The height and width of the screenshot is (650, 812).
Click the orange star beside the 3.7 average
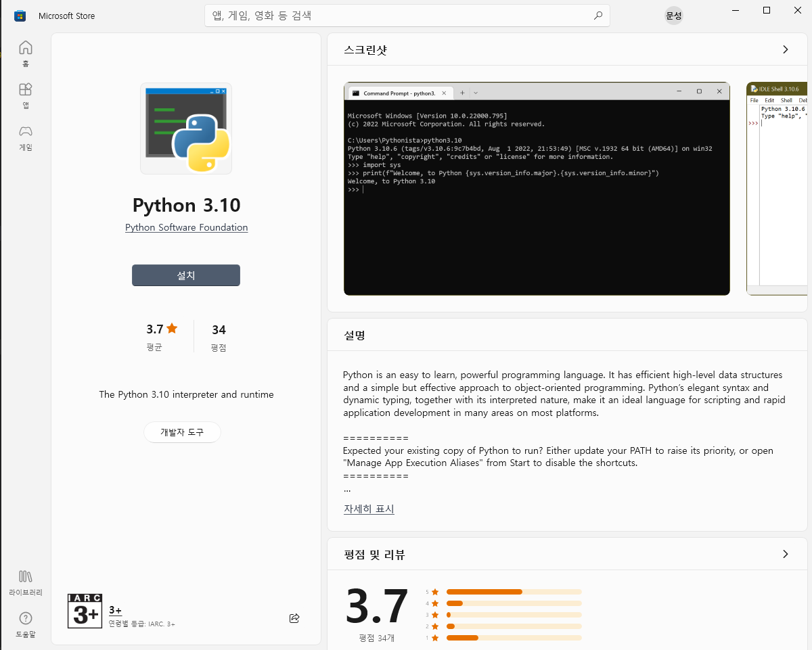(x=172, y=329)
